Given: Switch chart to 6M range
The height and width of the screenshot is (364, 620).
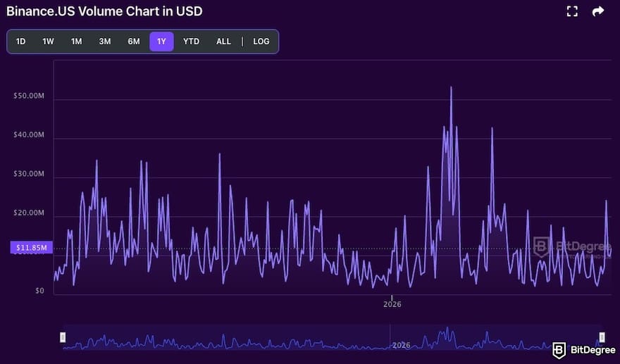Looking at the screenshot, I should click(x=134, y=42).
